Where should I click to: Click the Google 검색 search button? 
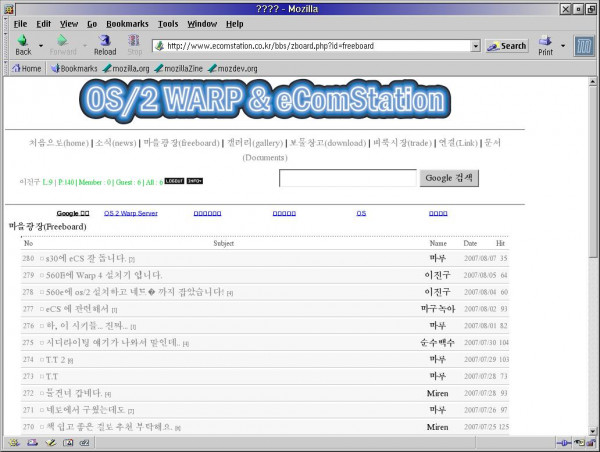[x=450, y=178]
